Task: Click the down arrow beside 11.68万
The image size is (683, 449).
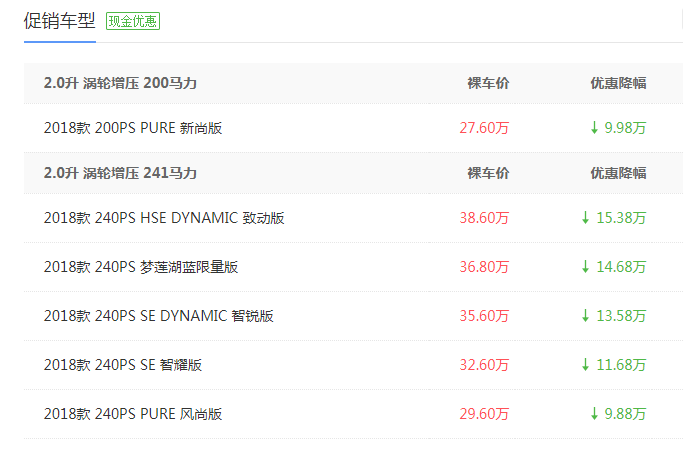Action: 585,365
